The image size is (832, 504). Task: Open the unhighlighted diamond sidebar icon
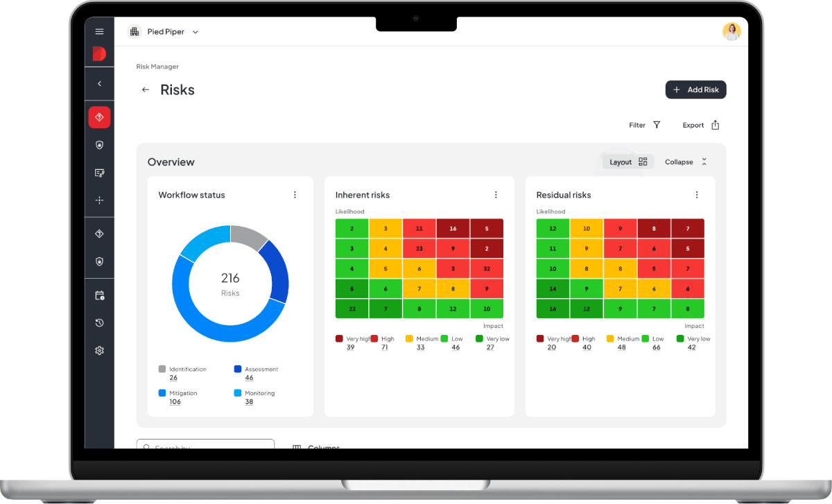[99, 234]
